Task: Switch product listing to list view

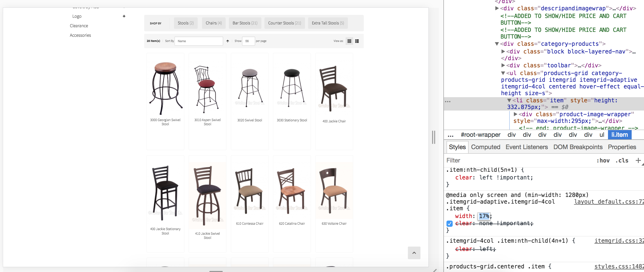Action: click(x=357, y=41)
